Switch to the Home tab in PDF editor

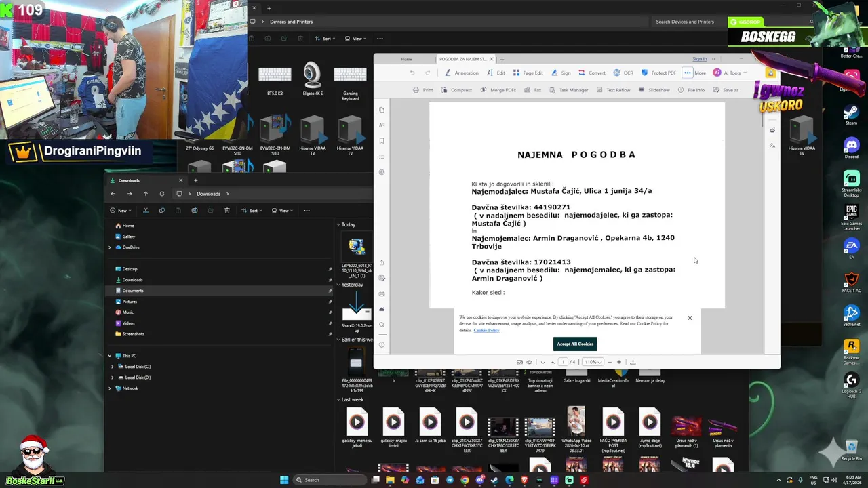[406, 59]
